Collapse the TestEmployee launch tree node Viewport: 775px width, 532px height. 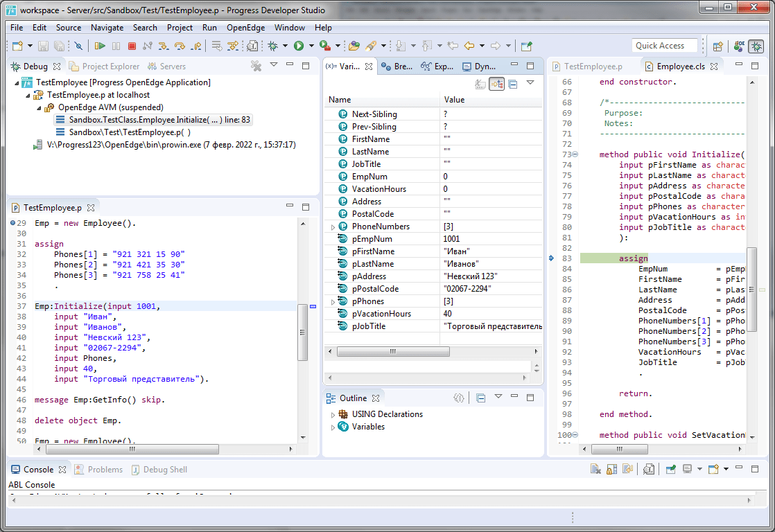pyautogui.click(x=17, y=82)
